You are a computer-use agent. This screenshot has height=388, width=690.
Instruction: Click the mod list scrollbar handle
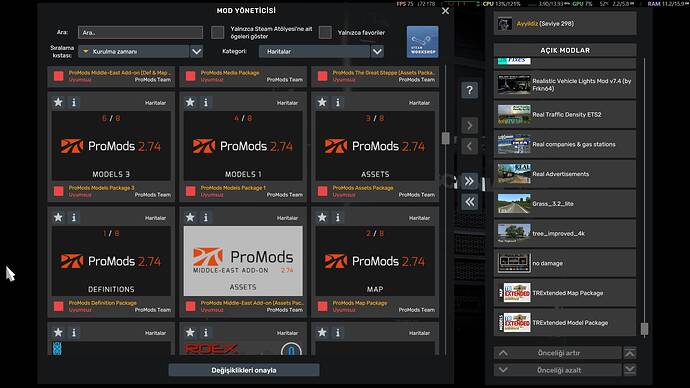(x=445, y=138)
